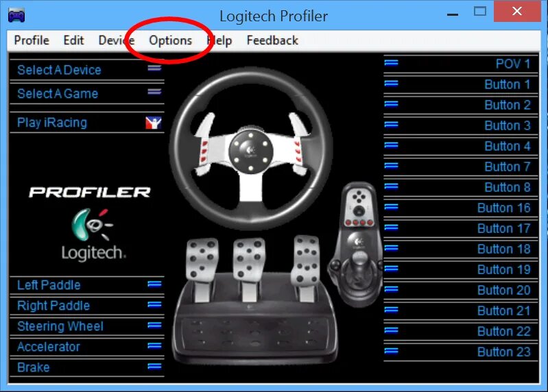Open the Help menu
The width and height of the screenshot is (548, 392).
219,40
